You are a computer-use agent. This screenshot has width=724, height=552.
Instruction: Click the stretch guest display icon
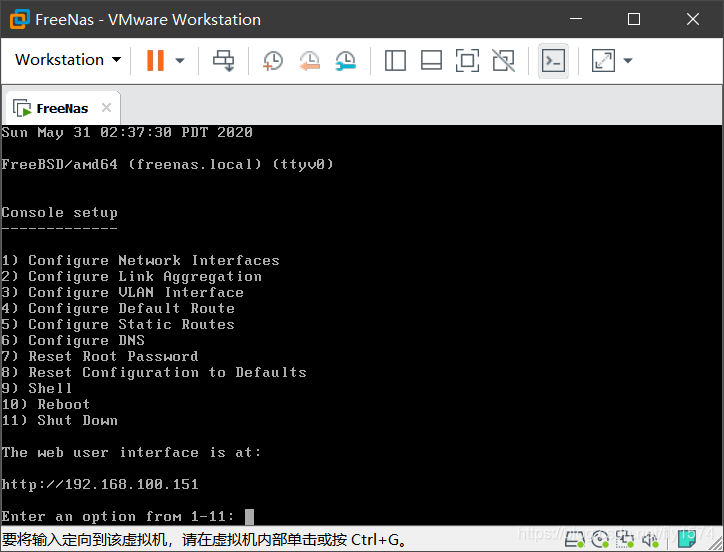(603, 61)
